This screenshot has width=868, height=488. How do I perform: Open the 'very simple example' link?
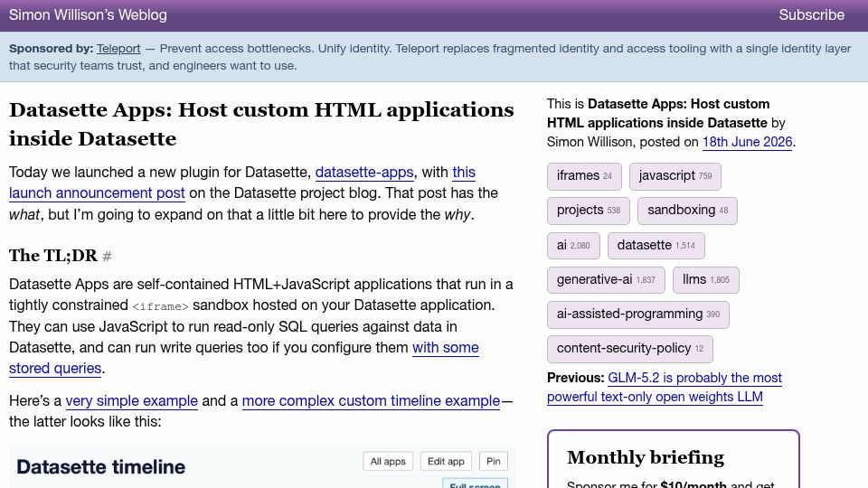(132, 400)
